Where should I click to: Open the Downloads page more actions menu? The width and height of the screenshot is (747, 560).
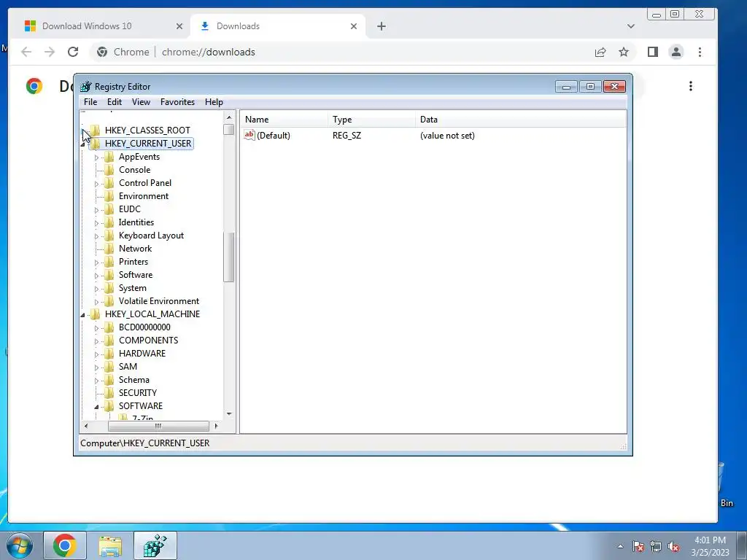coord(691,86)
